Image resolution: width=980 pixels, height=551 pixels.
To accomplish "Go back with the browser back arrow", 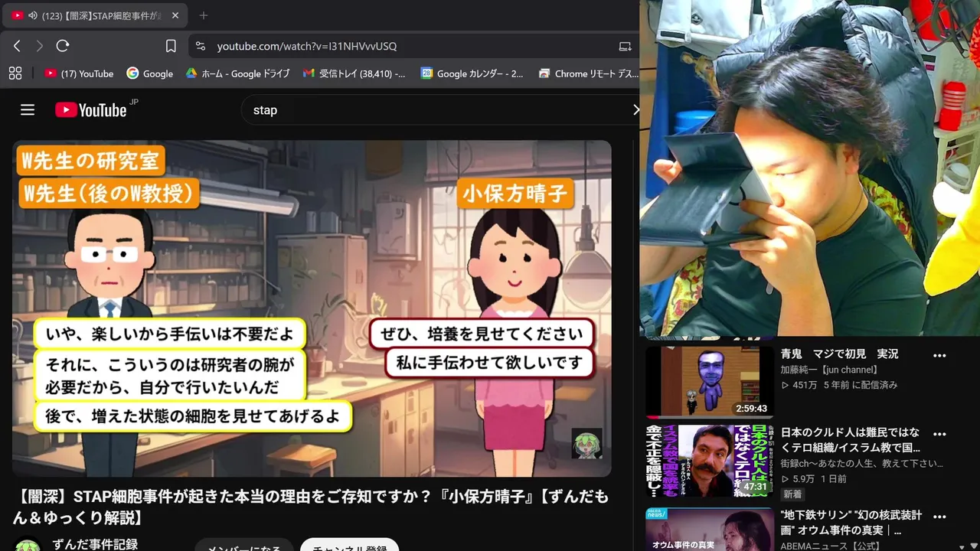I will point(17,46).
